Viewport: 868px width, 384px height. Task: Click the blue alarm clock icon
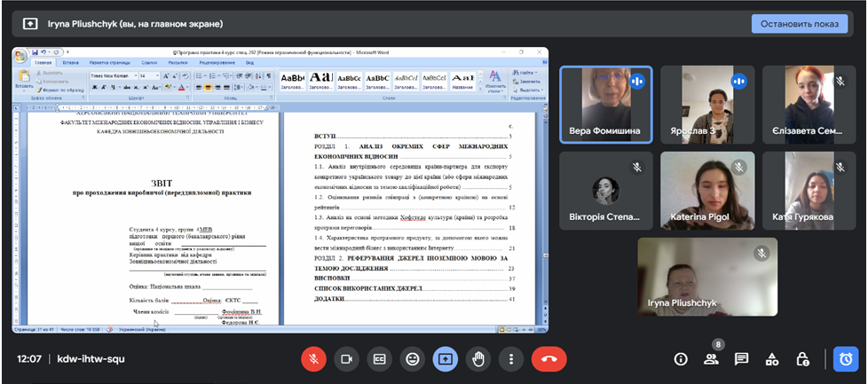[846, 359]
